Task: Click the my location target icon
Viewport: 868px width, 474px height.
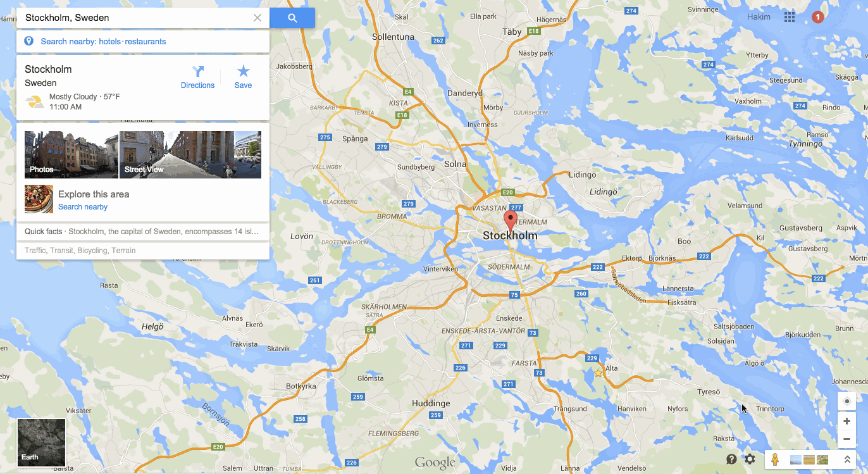Action: tap(846, 401)
